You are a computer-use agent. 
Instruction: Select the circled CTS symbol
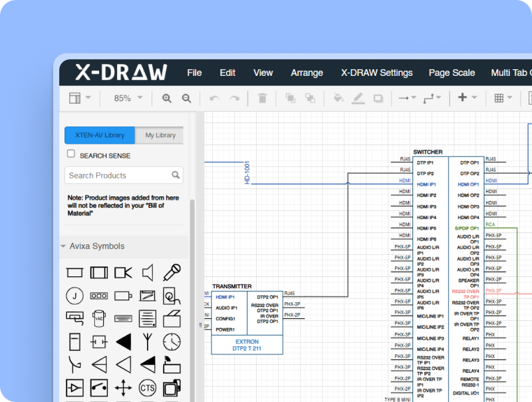coord(148,388)
